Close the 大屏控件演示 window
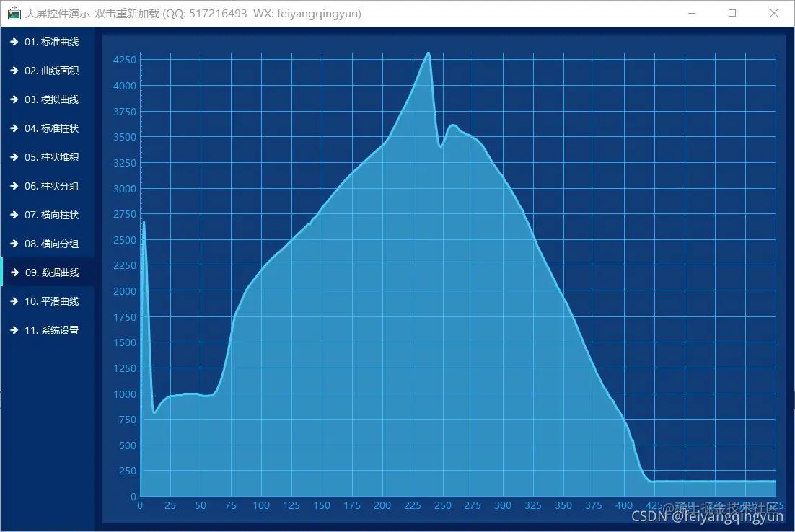This screenshot has width=795, height=532. pyautogui.click(x=773, y=13)
